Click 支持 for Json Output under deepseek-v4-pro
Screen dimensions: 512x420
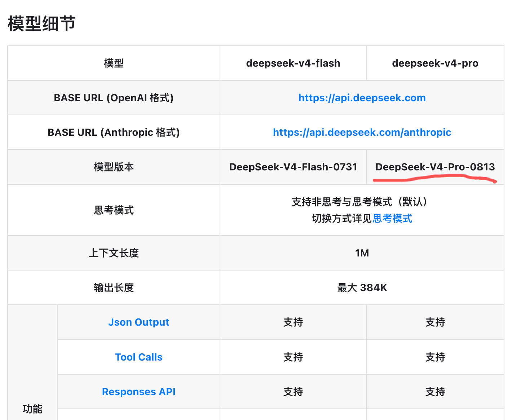pyautogui.click(x=435, y=322)
